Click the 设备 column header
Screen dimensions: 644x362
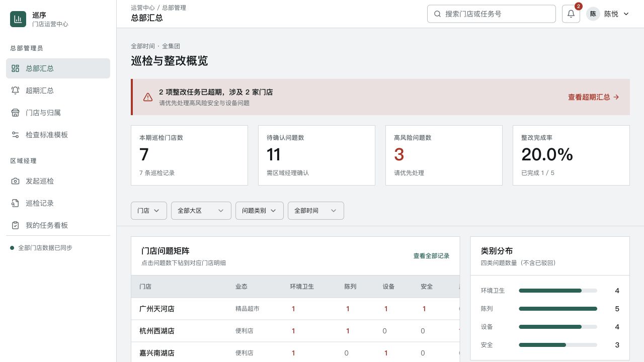pos(388,287)
